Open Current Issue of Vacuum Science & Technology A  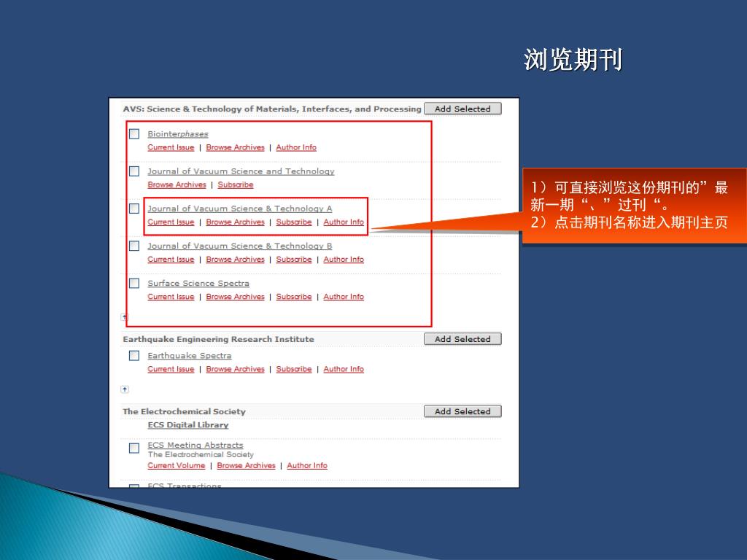pos(171,222)
